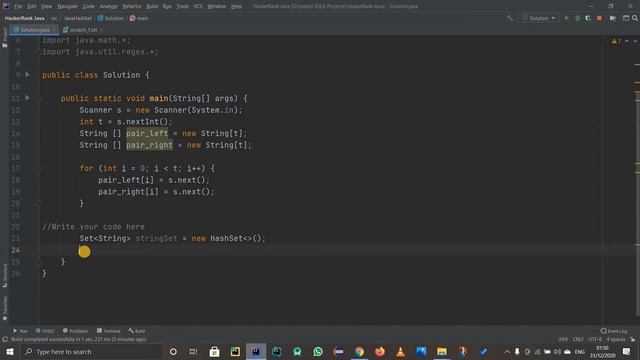Click the run gutter arrow beside class Solution

point(27,75)
